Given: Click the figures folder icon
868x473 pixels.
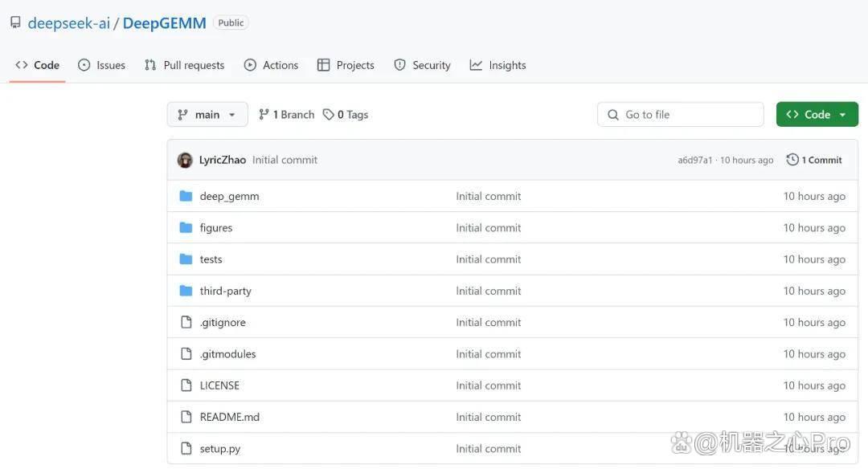Looking at the screenshot, I should 186,227.
